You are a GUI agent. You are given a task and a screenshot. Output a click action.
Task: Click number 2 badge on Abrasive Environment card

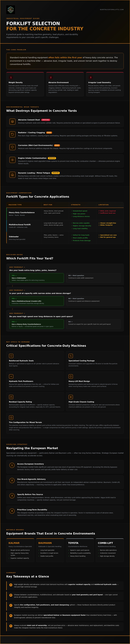click(x=51, y=77)
